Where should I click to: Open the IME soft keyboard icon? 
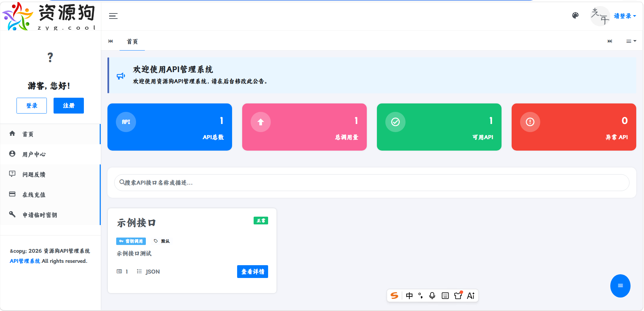445,296
